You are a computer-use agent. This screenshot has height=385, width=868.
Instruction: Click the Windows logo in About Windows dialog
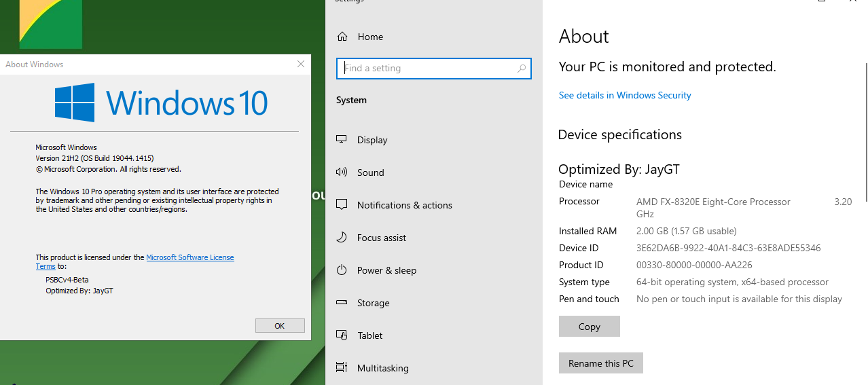[75, 103]
